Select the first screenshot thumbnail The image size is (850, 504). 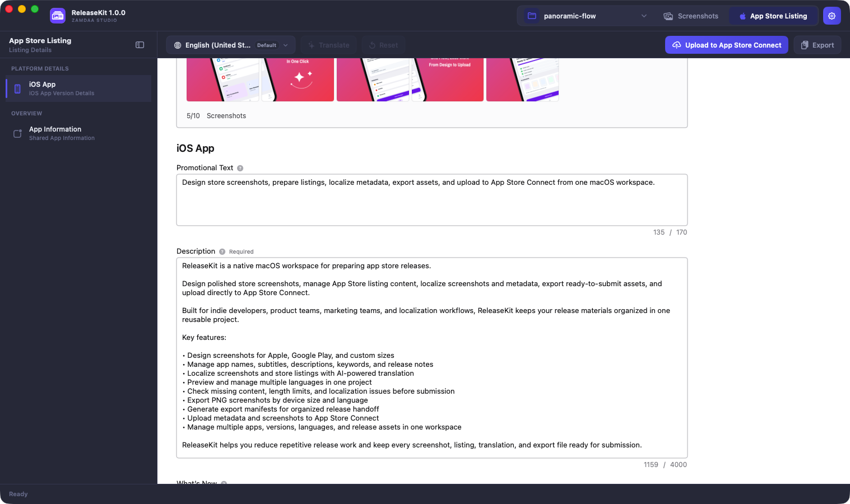click(x=223, y=80)
